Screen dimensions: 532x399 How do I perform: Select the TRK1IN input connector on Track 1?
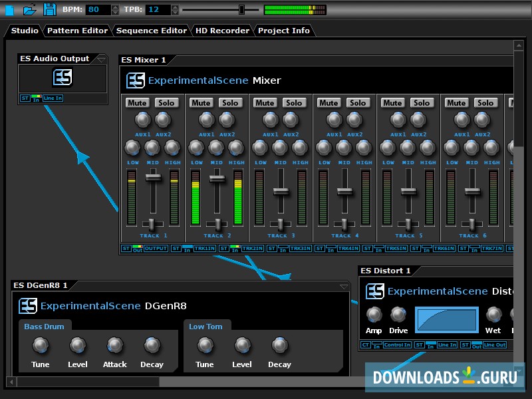204,248
